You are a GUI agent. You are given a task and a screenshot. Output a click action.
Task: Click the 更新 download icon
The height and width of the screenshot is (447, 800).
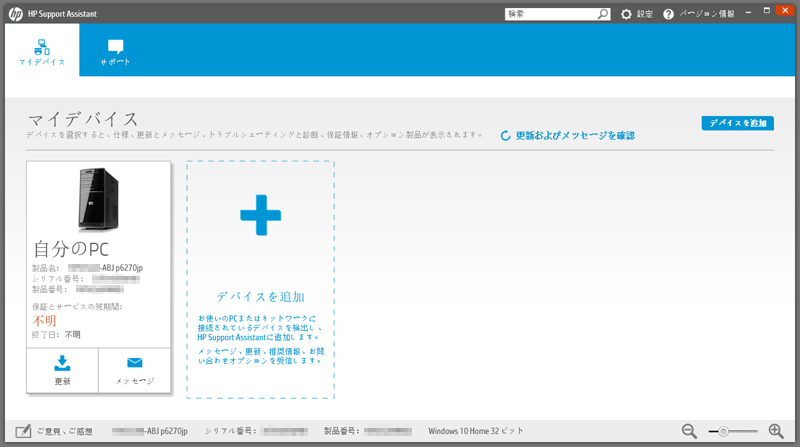coord(62,363)
